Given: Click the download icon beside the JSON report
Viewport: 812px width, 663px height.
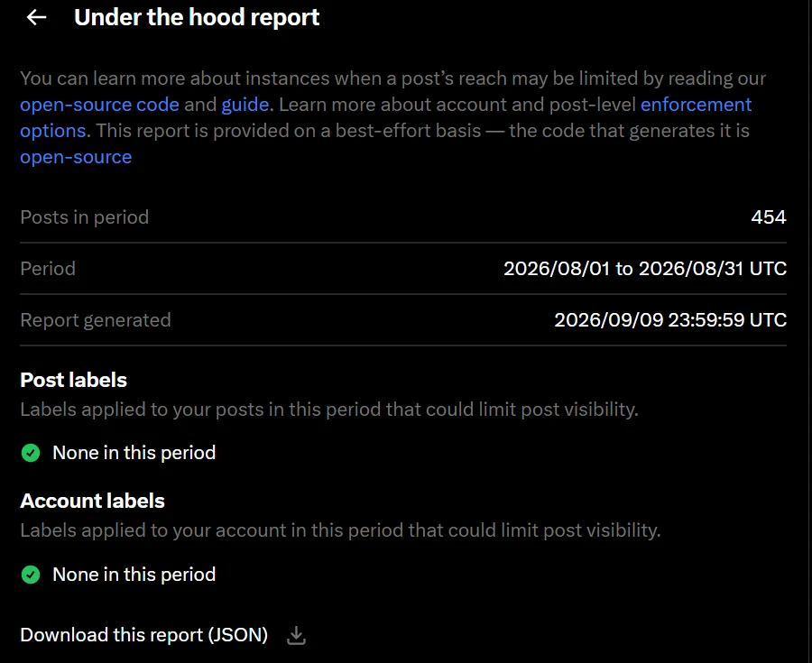Looking at the screenshot, I should pos(296,635).
